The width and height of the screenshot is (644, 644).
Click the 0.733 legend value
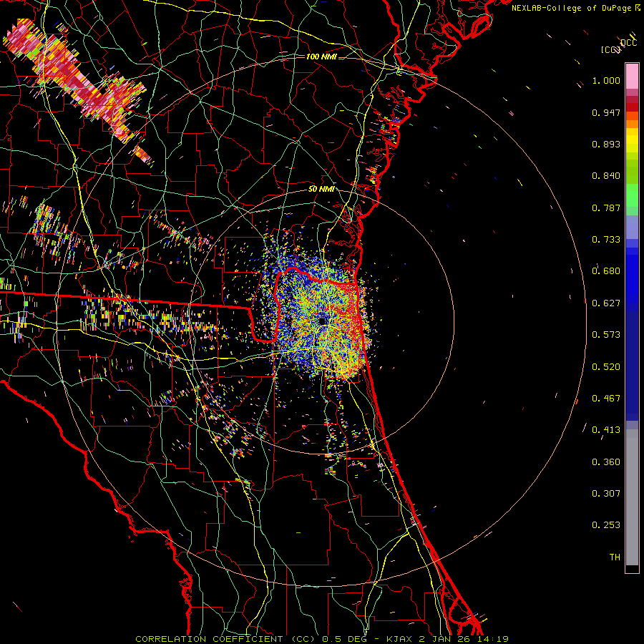click(606, 240)
